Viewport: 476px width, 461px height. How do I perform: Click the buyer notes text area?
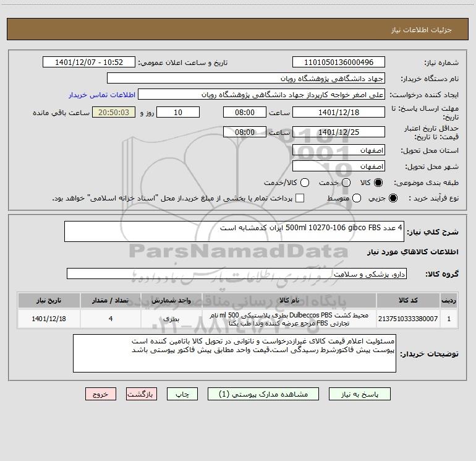[234, 353]
